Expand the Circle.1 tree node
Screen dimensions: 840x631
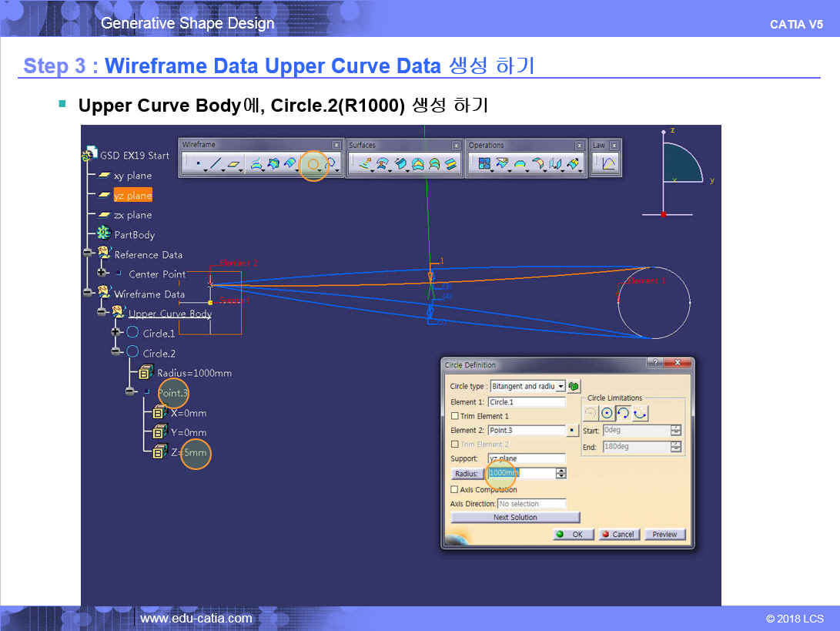(x=116, y=332)
